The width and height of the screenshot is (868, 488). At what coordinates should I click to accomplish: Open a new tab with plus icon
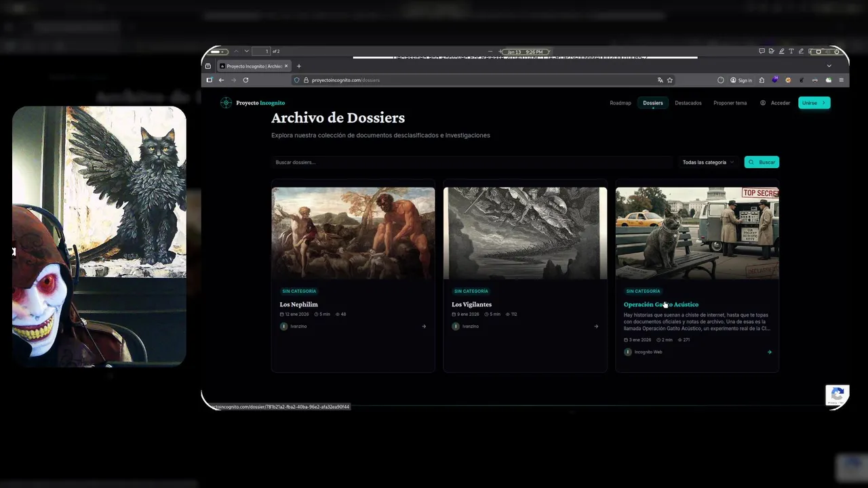tap(298, 66)
